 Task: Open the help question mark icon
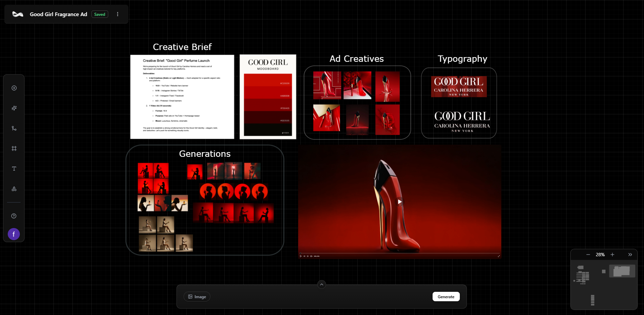click(x=14, y=216)
